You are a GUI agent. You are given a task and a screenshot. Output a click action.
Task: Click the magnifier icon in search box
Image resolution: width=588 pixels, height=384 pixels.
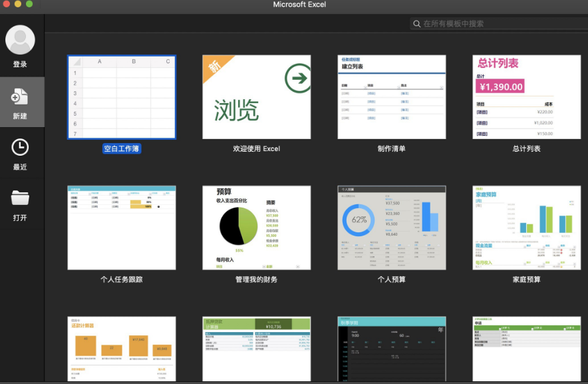point(416,24)
